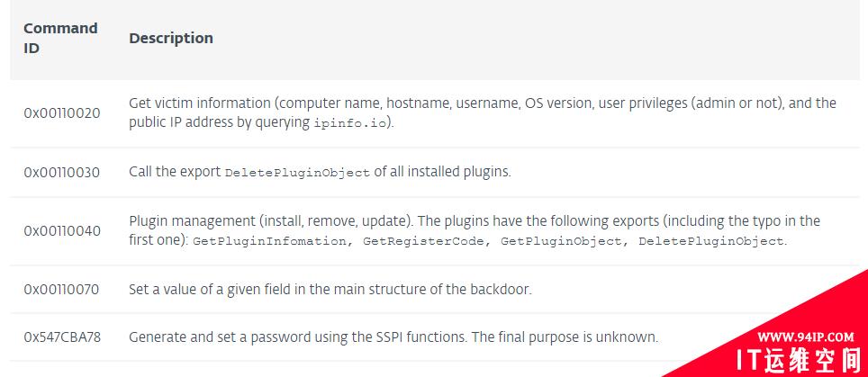Click the Description column header
868x377 pixels.
pyautogui.click(x=170, y=38)
